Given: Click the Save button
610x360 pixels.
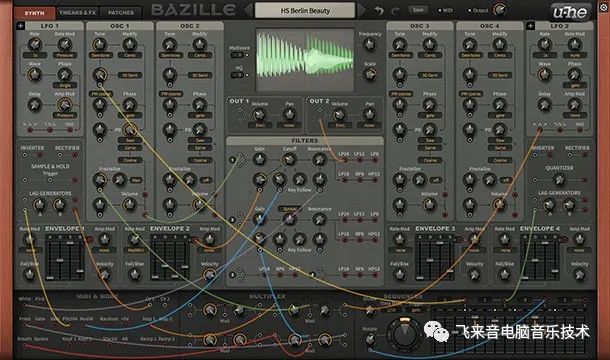Looking at the screenshot, I should (418, 10).
